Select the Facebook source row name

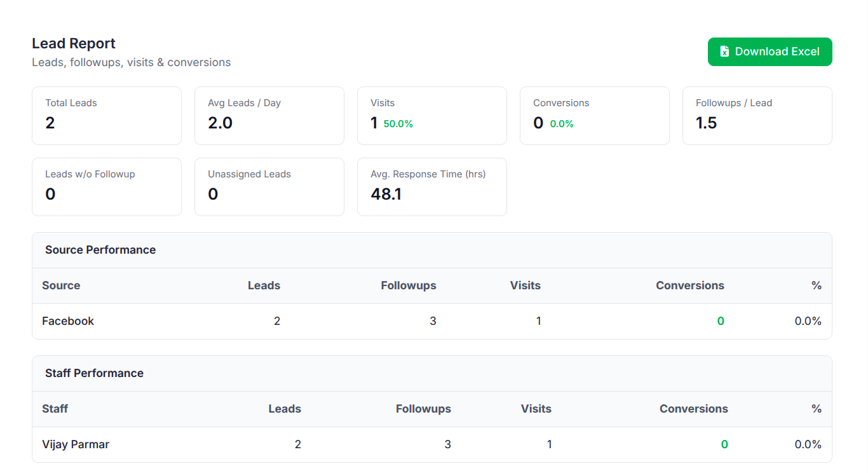[x=68, y=321]
